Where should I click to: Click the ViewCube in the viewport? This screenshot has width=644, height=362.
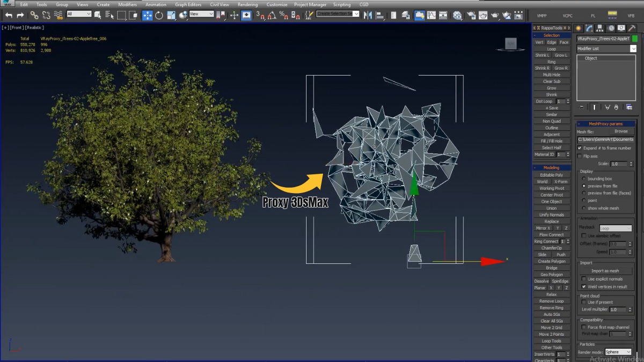point(511,45)
